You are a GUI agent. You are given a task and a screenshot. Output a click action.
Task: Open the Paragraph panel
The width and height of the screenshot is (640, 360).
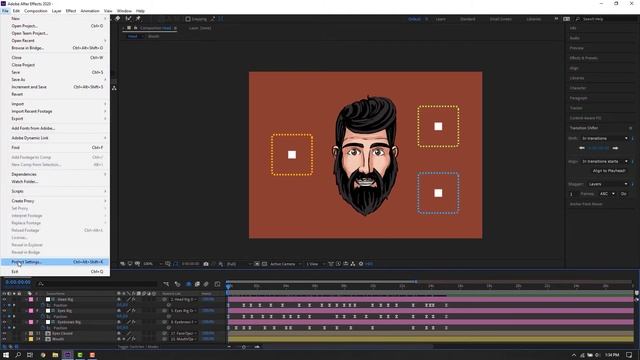point(579,98)
